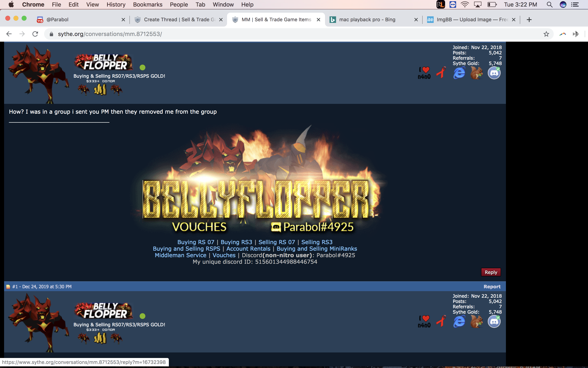Click the lower post's Discord verified badge
The image size is (588, 368).
(x=494, y=322)
